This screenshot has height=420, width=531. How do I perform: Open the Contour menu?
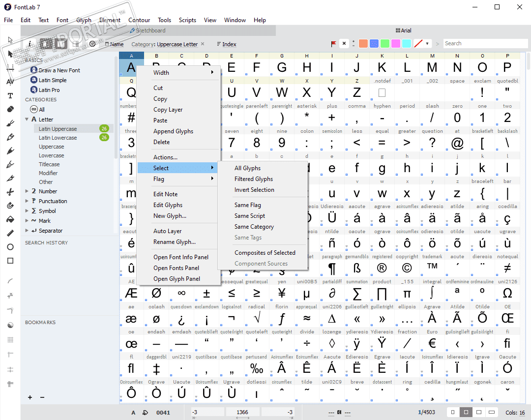point(139,20)
